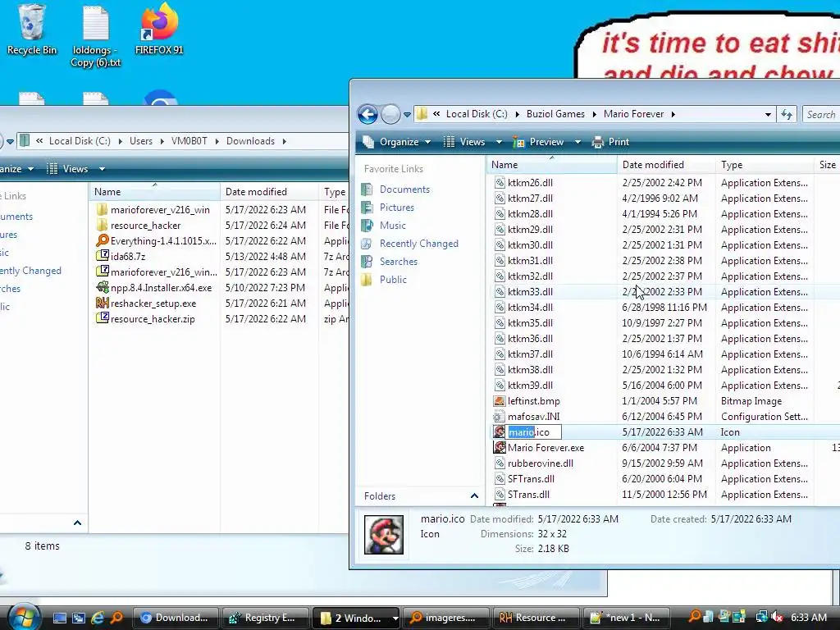
Task: Open Documents favorite link
Action: [404, 189]
